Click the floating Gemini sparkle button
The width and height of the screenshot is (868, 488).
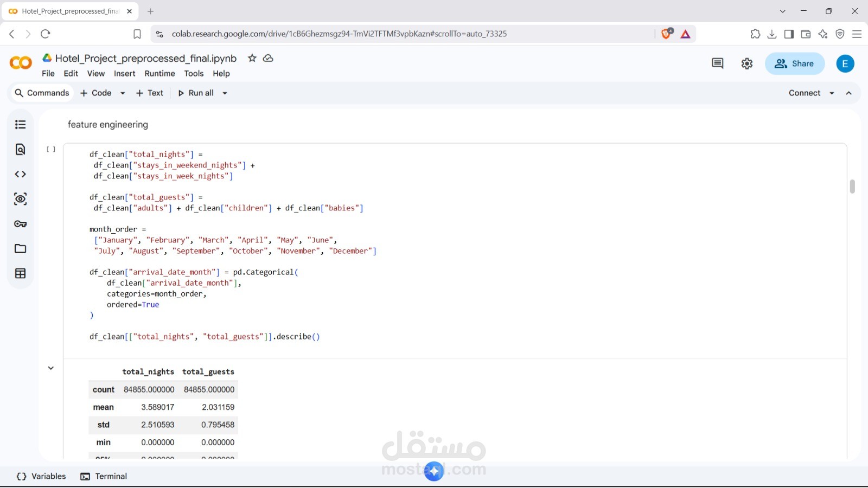434,471
